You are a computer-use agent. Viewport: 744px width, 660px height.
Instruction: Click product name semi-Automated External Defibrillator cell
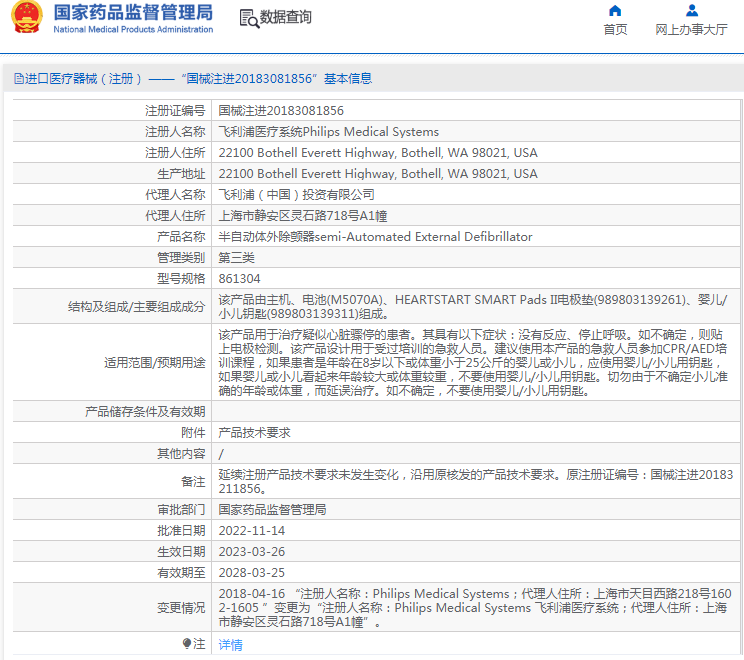point(375,237)
